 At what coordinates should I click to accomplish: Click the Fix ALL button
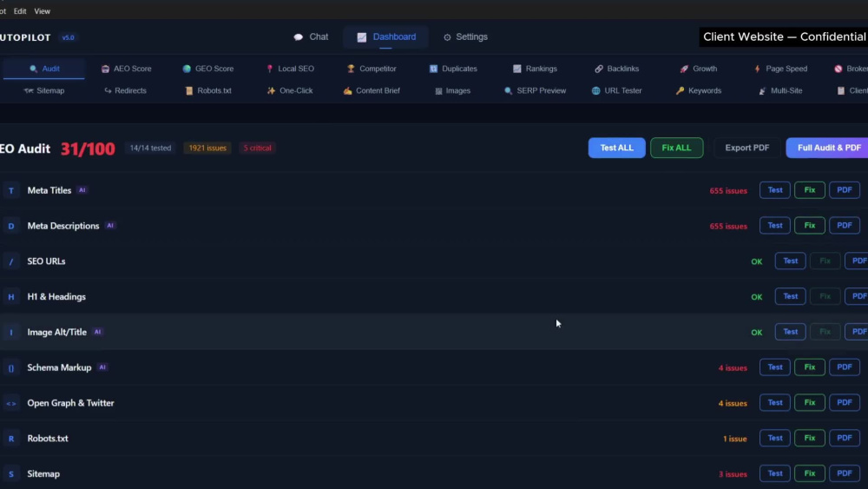[676, 148]
